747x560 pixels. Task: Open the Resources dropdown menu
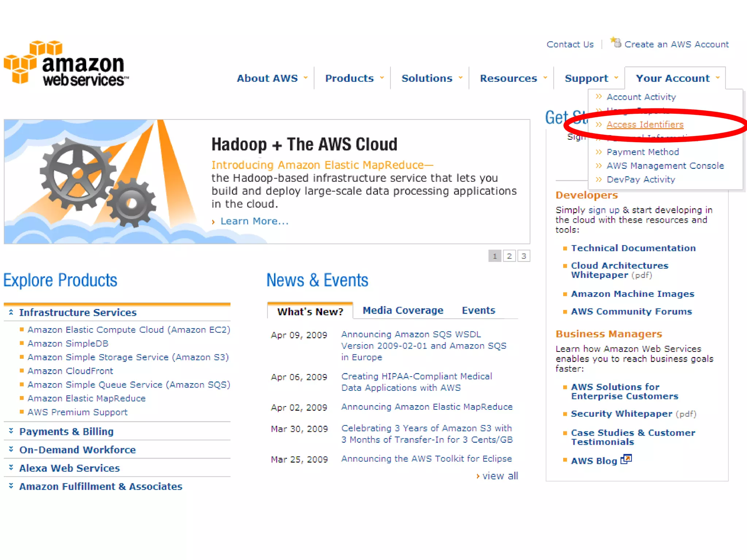point(514,78)
